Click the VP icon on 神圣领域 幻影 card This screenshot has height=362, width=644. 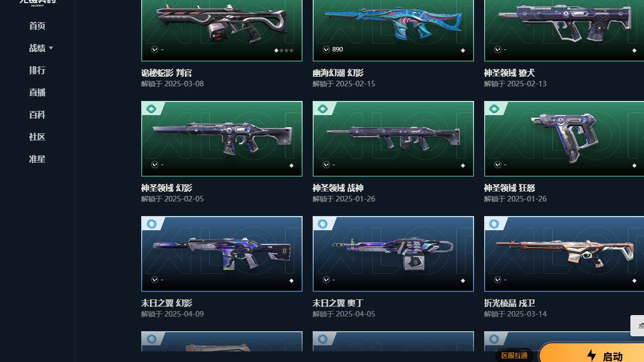pyautogui.click(x=155, y=165)
